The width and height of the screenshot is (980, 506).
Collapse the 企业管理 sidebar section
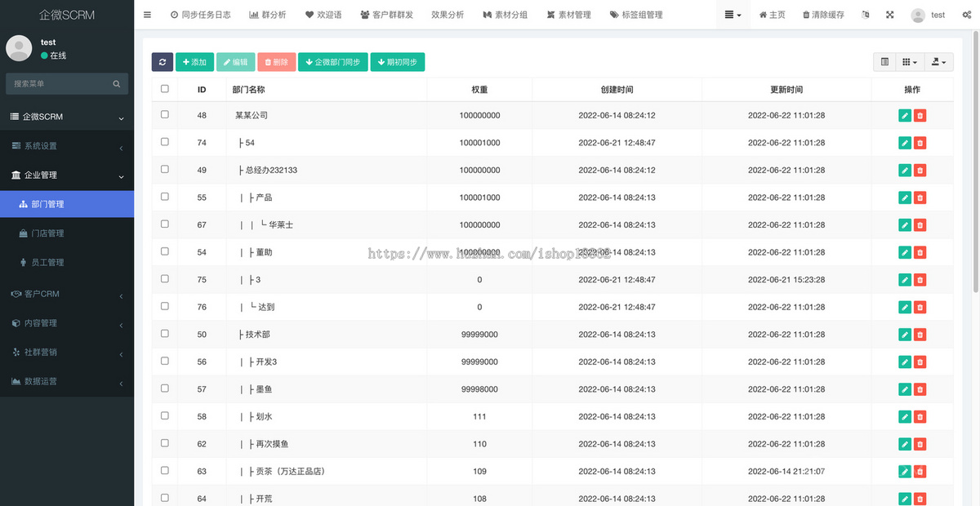pyautogui.click(x=67, y=175)
